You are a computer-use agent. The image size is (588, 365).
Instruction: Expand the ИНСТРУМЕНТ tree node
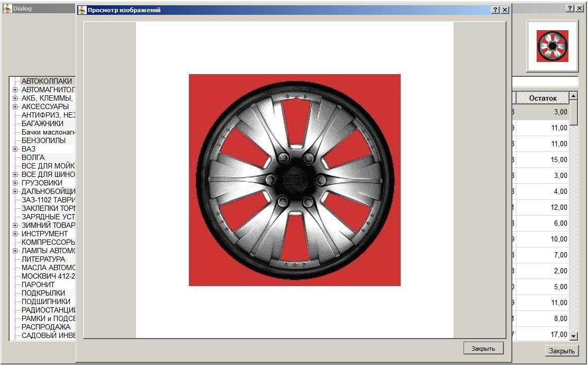(15, 234)
